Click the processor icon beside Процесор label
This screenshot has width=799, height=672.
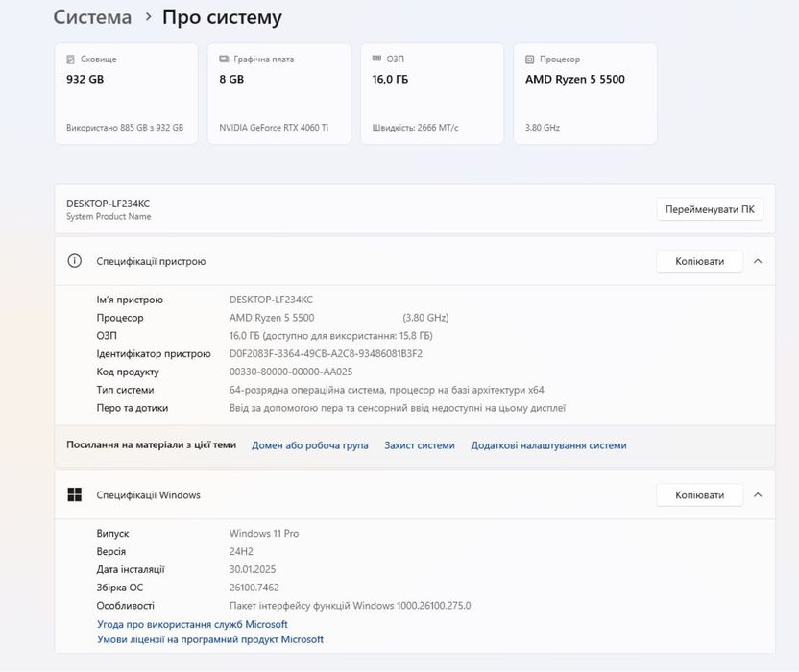(x=530, y=60)
